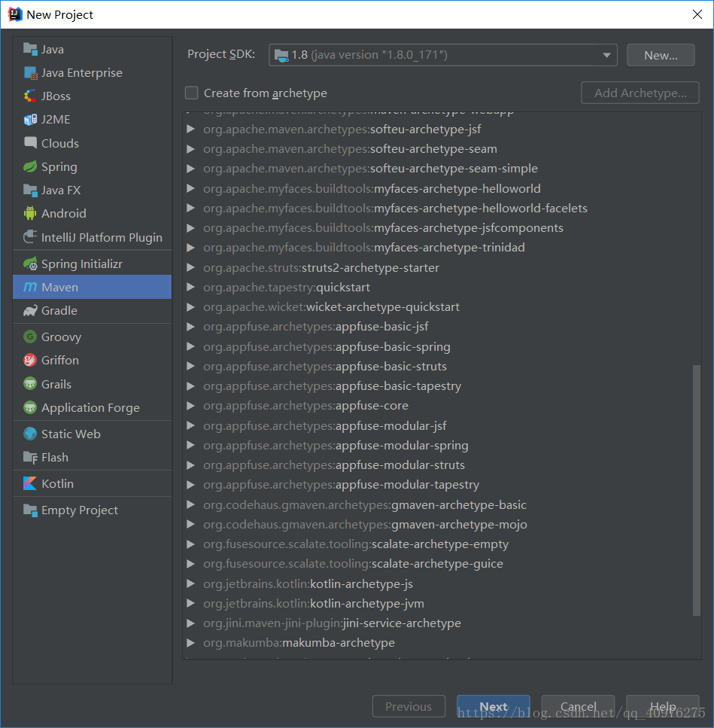Click the Spring leaf icon
This screenshot has height=728, width=714.
pyautogui.click(x=30, y=166)
